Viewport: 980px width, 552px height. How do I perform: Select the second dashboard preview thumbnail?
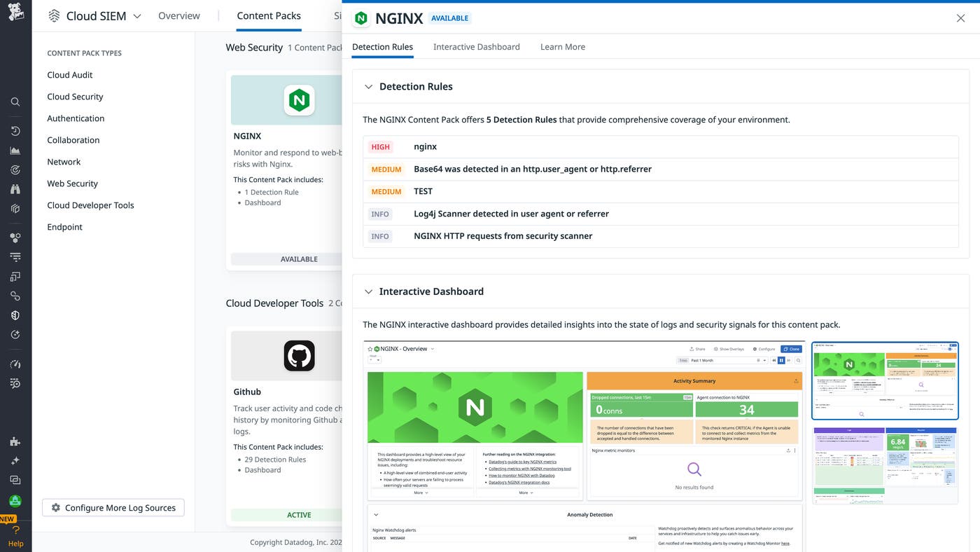(885, 464)
